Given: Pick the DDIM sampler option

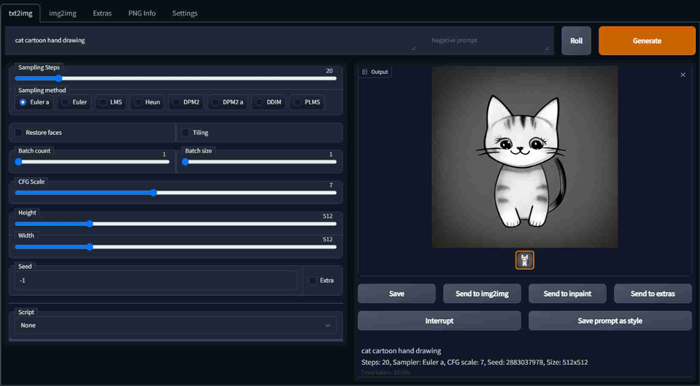Looking at the screenshot, I should [268, 102].
